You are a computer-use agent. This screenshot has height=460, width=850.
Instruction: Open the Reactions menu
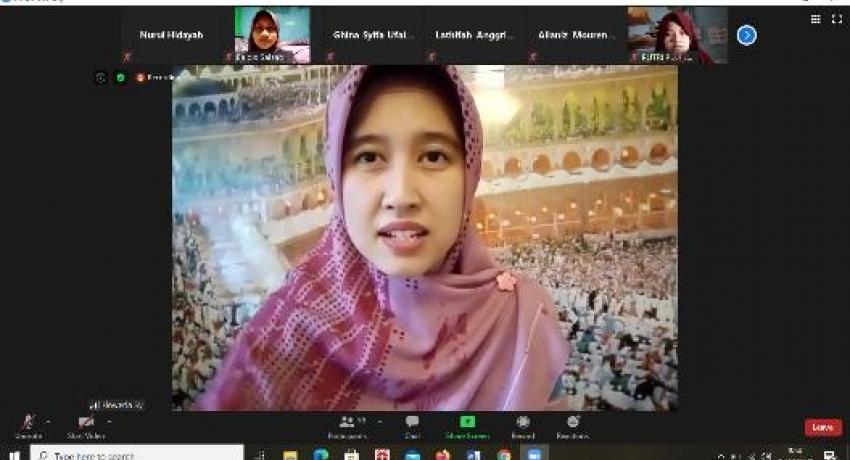[572, 426]
